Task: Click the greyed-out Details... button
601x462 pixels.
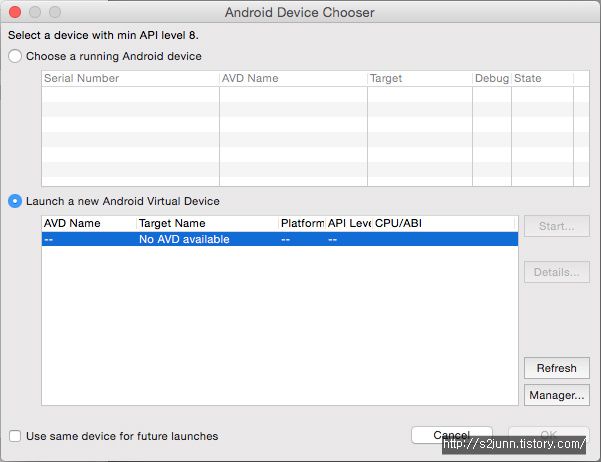Action: [557, 272]
